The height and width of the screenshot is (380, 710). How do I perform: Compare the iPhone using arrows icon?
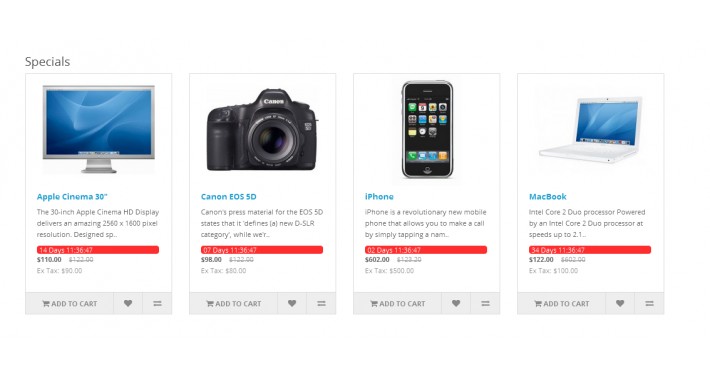(485, 303)
